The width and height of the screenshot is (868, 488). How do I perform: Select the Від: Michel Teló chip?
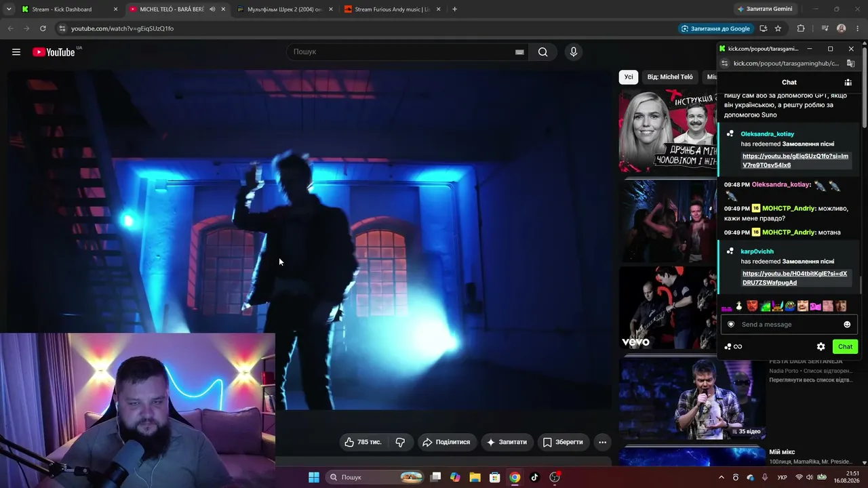[x=670, y=77]
